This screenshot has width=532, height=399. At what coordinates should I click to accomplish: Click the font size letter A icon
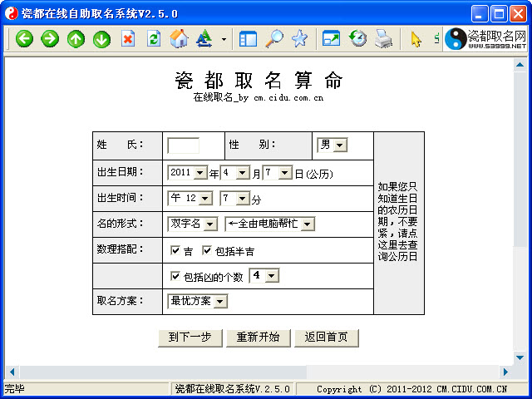204,38
